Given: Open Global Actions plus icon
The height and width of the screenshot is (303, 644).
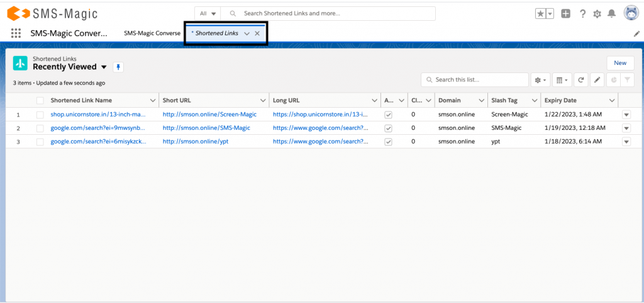Looking at the screenshot, I should (565, 14).
